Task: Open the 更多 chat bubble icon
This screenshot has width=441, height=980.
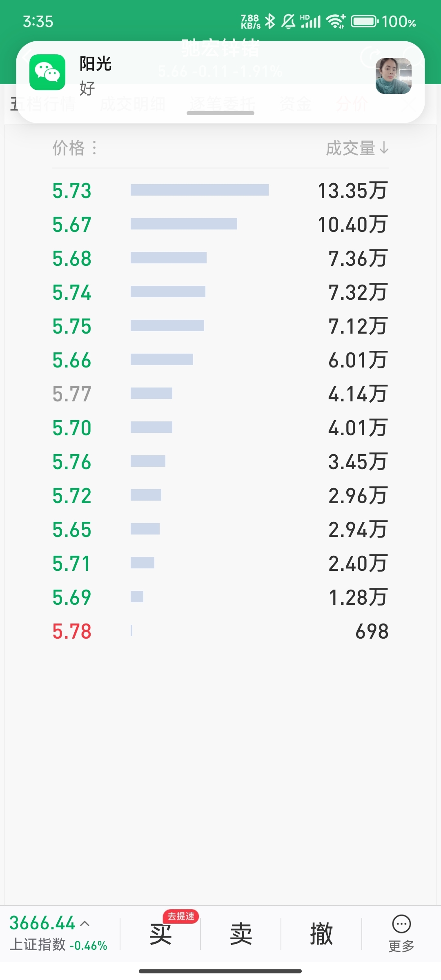Action: 401,924
